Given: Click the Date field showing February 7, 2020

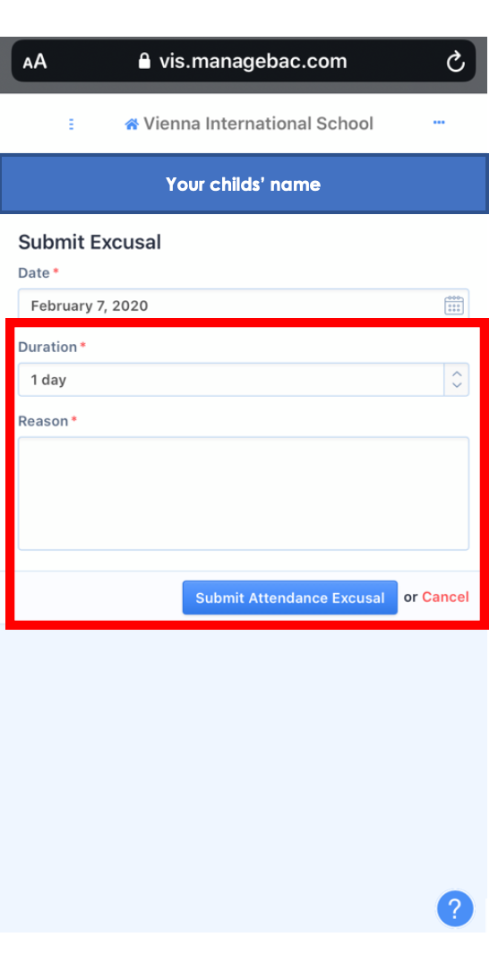Looking at the screenshot, I should pos(243,305).
